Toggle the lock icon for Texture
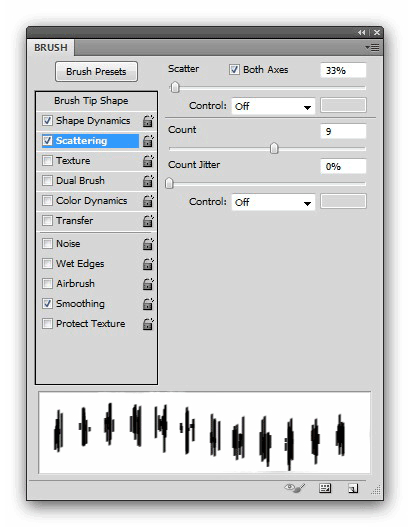 148,161
